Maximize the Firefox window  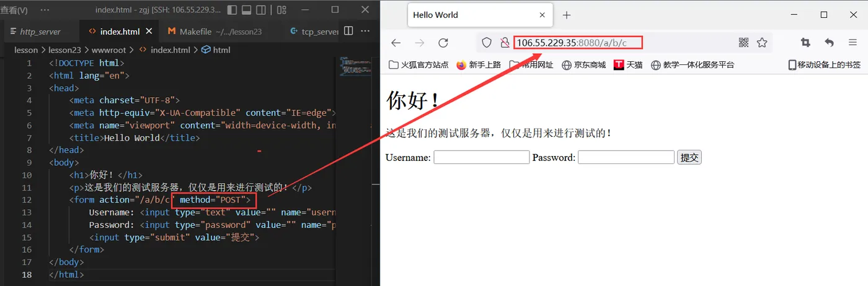click(x=824, y=15)
